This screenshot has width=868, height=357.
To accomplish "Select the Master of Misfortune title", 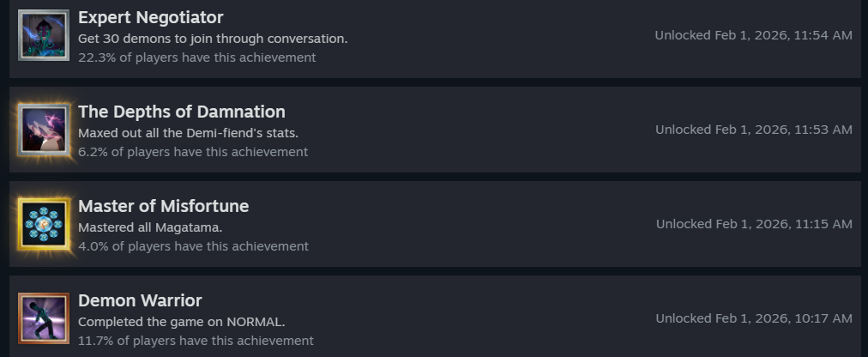I will click(163, 206).
